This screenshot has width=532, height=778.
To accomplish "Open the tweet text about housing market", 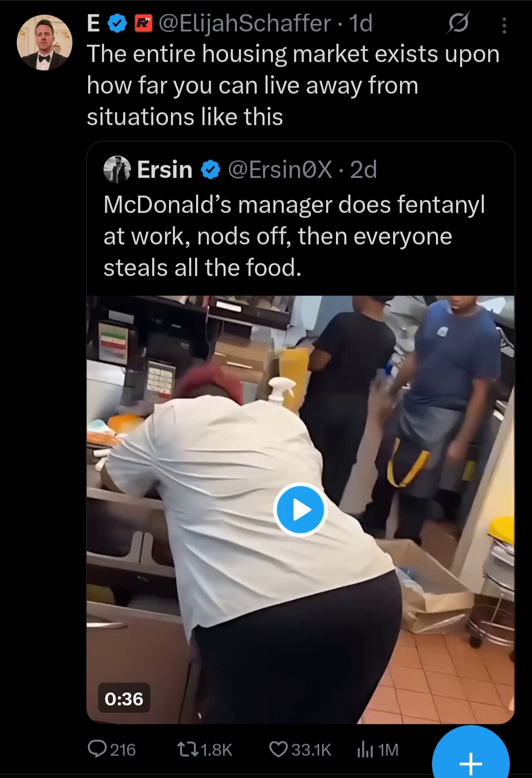I will click(293, 85).
